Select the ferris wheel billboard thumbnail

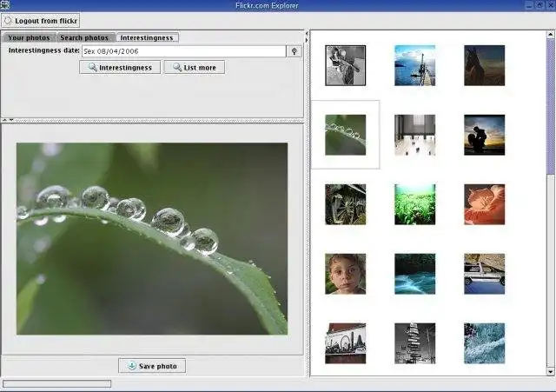click(346, 343)
